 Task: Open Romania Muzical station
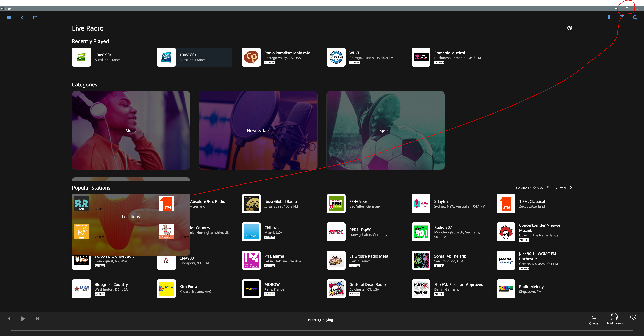[x=449, y=57]
